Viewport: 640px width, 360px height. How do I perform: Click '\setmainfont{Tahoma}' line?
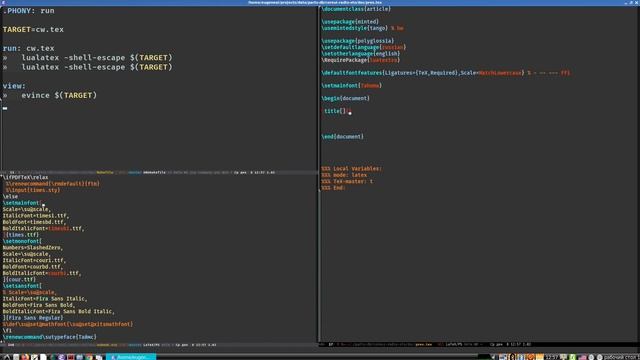click(x=351, y=85)
